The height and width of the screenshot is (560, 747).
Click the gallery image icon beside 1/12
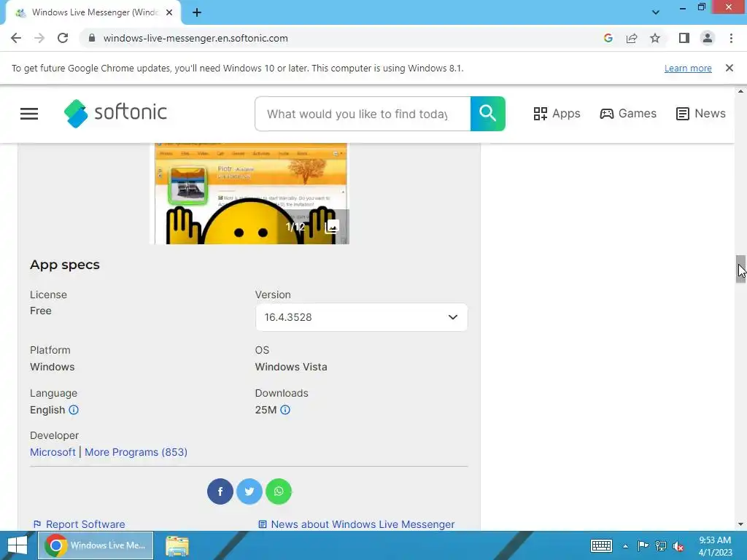point(332,227)
